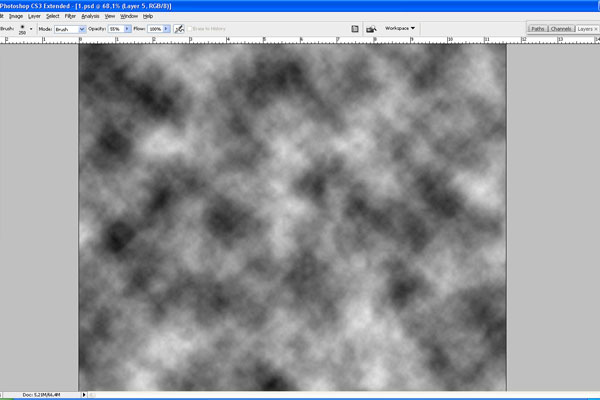
Task: Open the Filter menu
Action: pyautogui.click(x=71, y=16)
